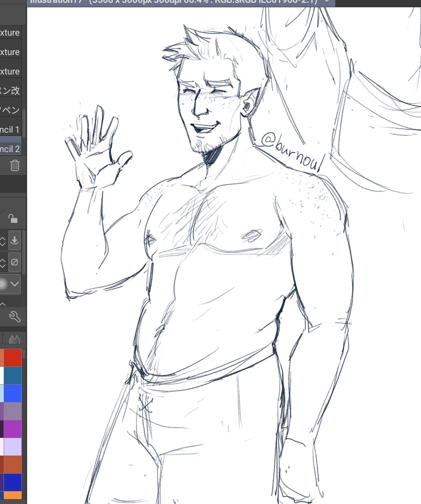
Task: Pick the bright red color swatch
Action: (13, 358)
